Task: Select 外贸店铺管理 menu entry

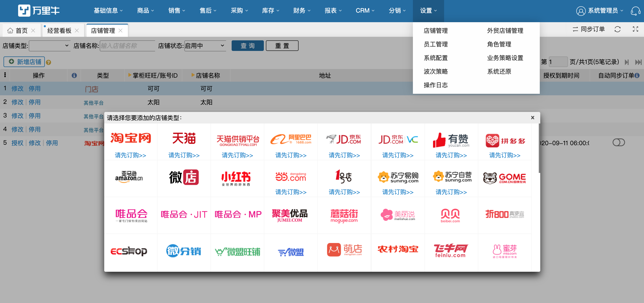Action: (x=505, y=31)
